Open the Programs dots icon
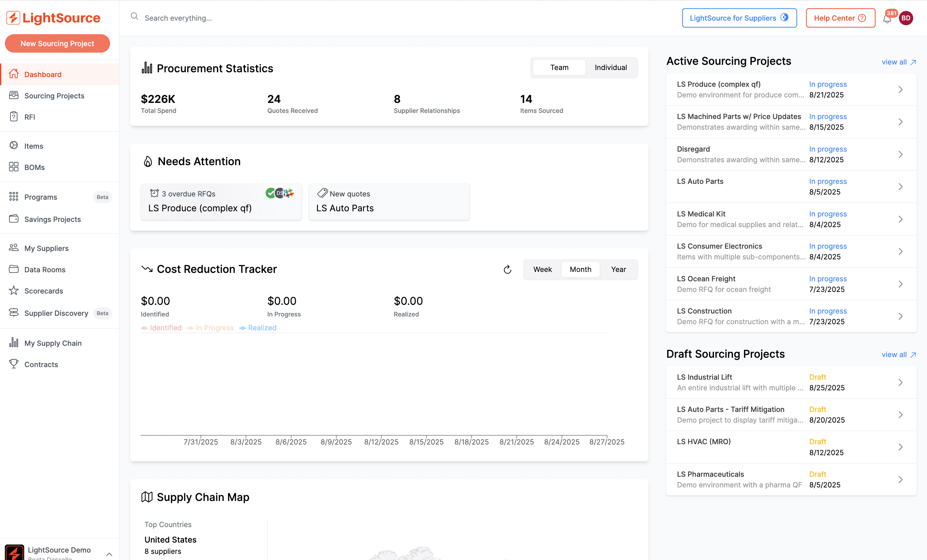The height and width of the screenshot is (560, 927). click(x=14, y=196)
